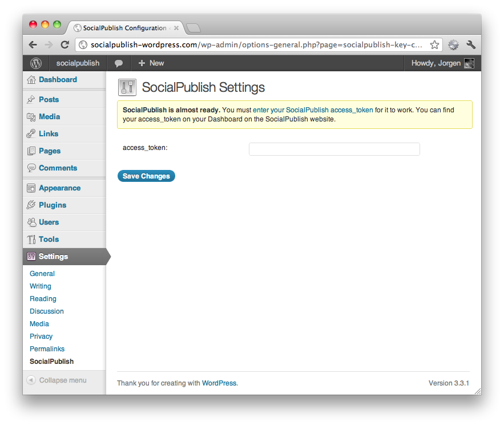Open Reading settings submenu link
The height and width of the screenshot is (426, 504).
coord(43,299)
